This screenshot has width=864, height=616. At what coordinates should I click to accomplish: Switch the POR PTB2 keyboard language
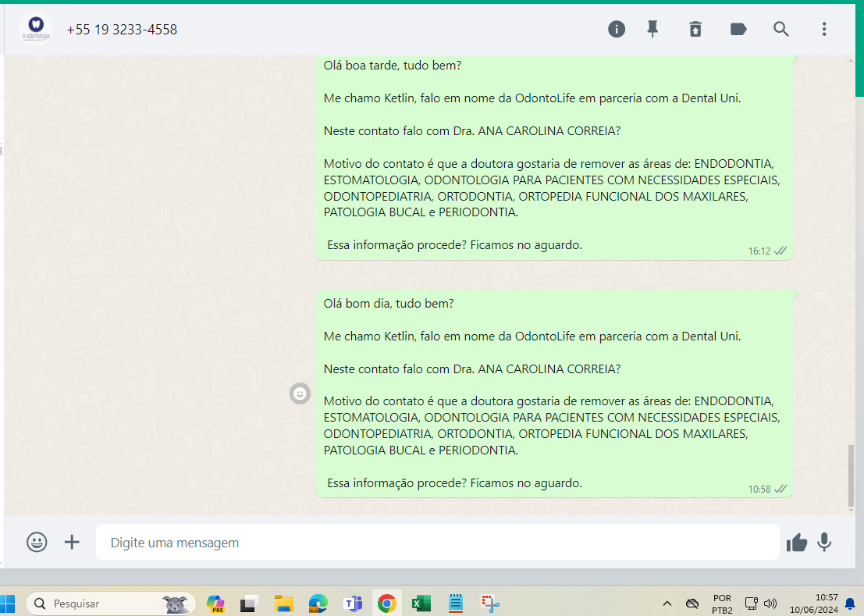tap(722, 604)
